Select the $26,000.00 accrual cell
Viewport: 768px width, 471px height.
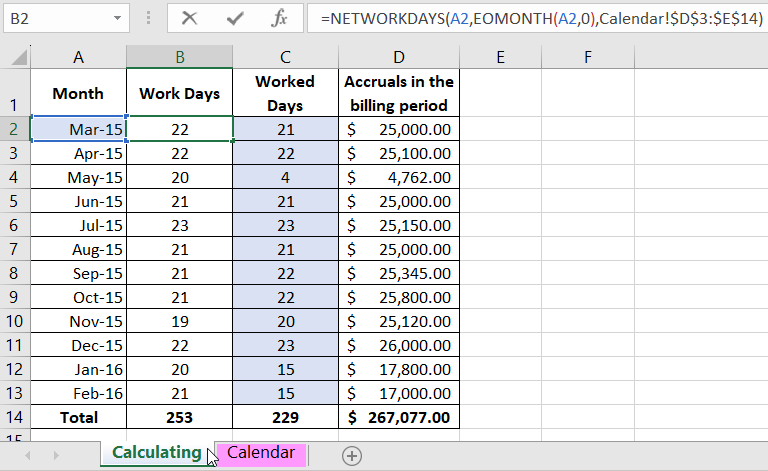tap(399, 345)
